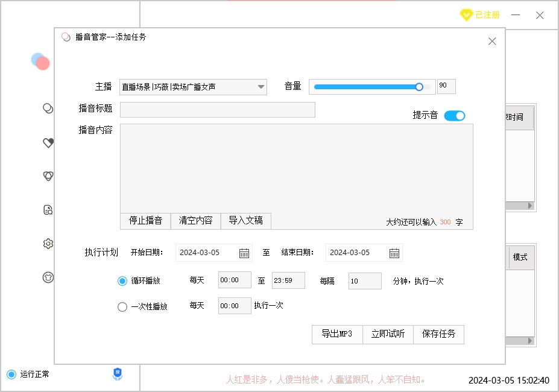Select 循环播放 radio option
559x392 pixels.
(x=122, y=281)
